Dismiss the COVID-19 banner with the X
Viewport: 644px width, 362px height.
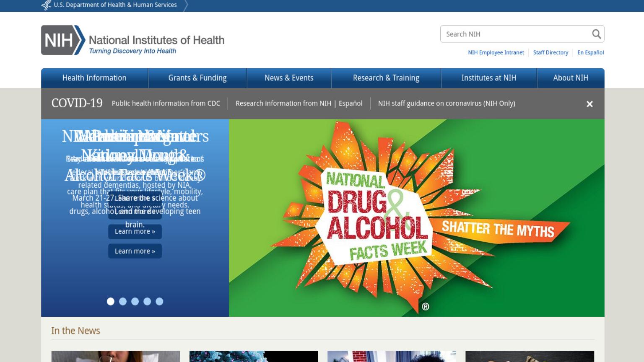pos(589,104)
